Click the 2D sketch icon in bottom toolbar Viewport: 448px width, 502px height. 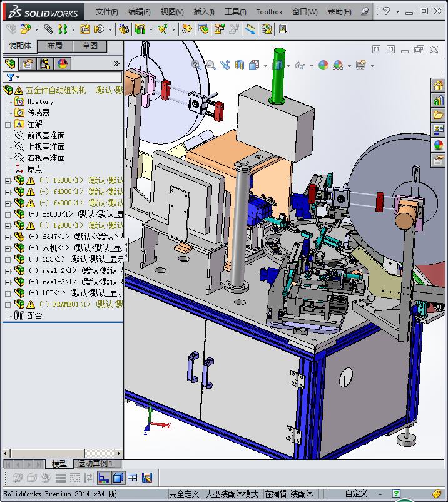103,478
